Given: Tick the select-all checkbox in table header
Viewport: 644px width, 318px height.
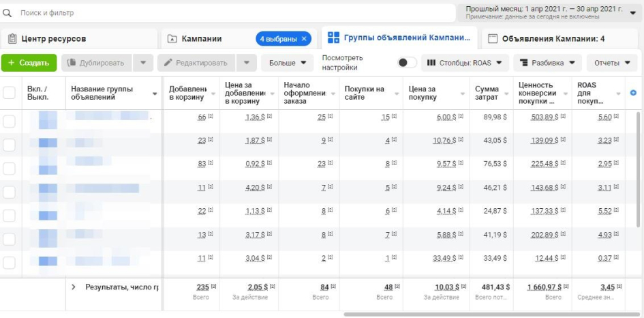Looking at the screenshot, I should pos(9,93).
